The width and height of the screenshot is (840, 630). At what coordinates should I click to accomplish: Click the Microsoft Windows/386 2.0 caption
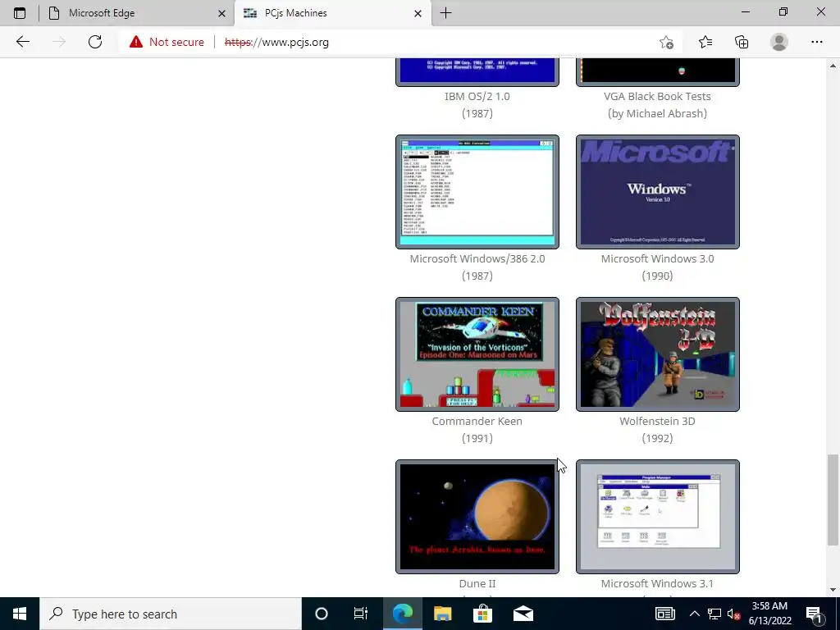click(x=477, y=258)
